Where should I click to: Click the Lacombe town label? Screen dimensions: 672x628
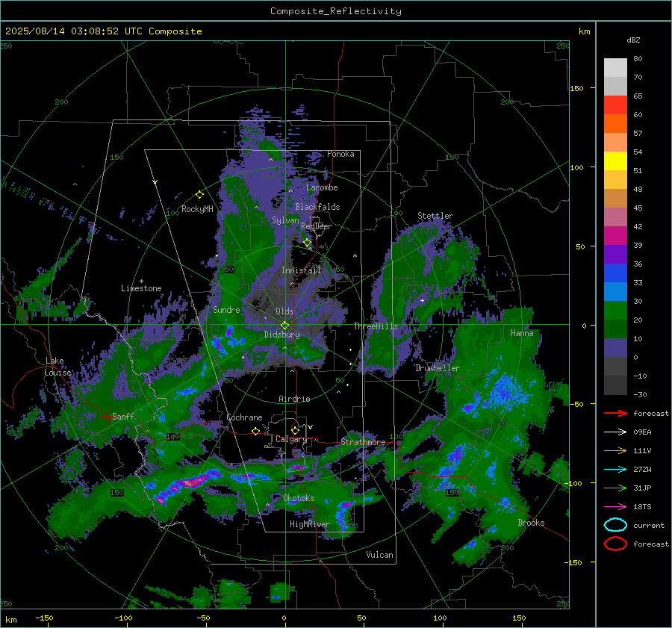point(322,187)
